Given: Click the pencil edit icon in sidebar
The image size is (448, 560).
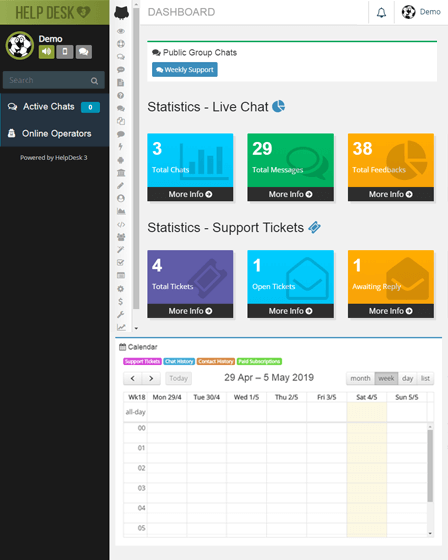Looking at the screenshot, I should (x=121, y=185).
